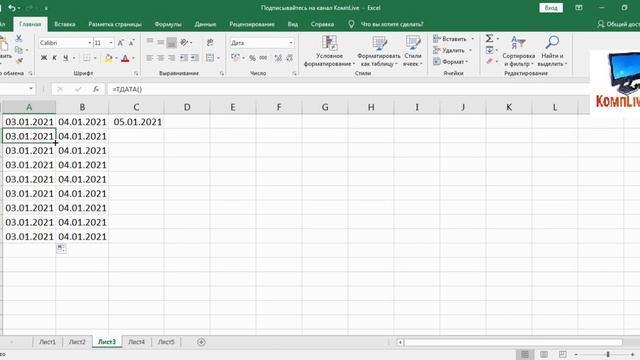Open the Рецензирование ribbon tab
Screen dimensions: 640x360
tap(251, 24)
